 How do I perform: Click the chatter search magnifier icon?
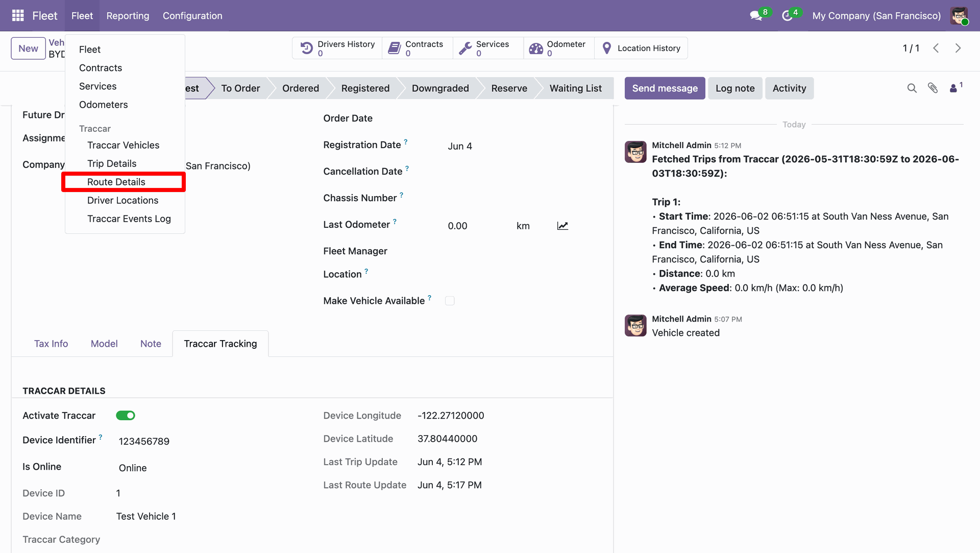coord(912,88)
